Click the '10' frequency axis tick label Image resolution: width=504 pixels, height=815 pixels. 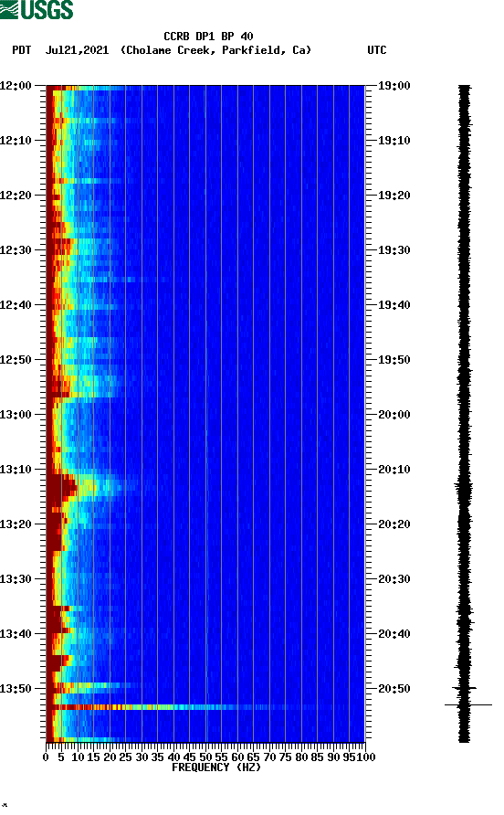pos(78,757)
